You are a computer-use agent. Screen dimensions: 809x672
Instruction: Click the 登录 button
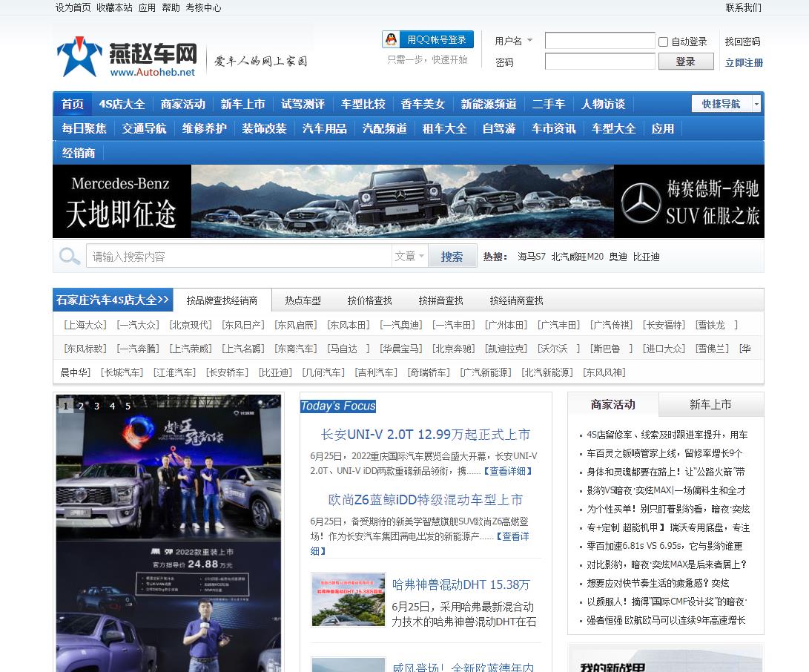(685, 62)
